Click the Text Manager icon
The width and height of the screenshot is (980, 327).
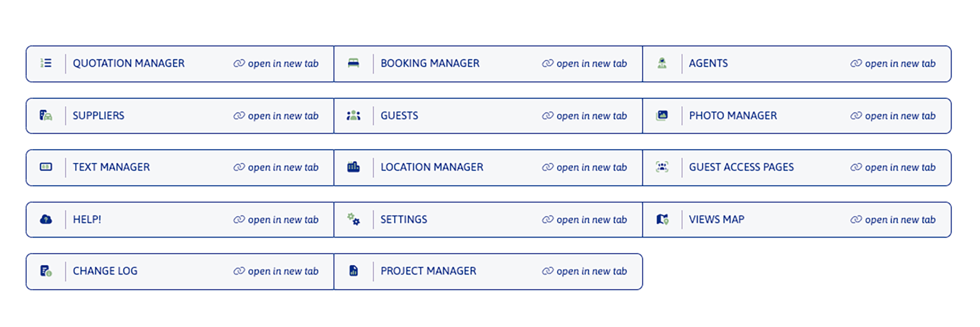[x=46, y=167]
